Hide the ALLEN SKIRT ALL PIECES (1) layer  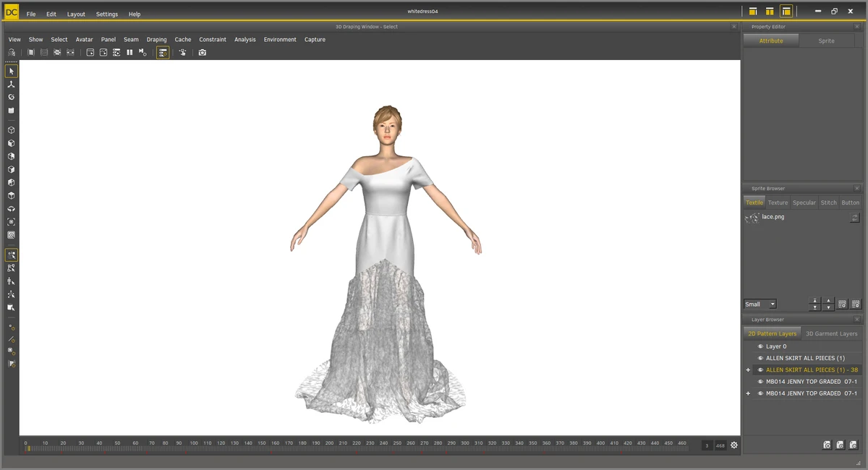(x=760, y=358)
